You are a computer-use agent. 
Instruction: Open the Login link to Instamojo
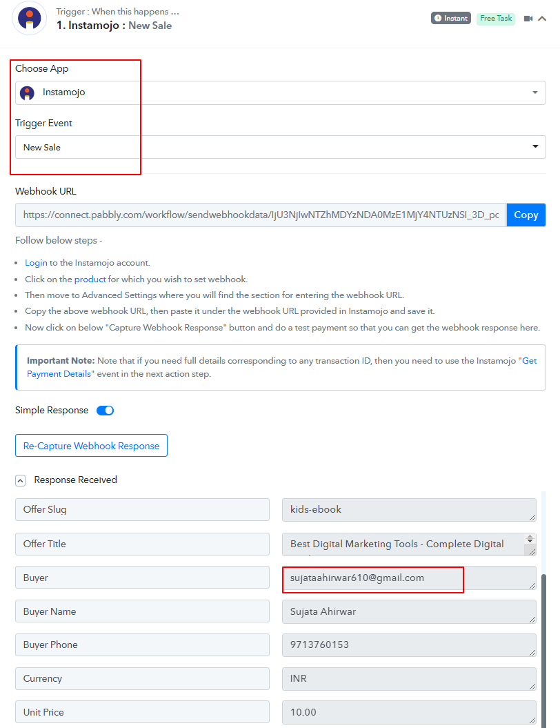click(x=36, y=263)
